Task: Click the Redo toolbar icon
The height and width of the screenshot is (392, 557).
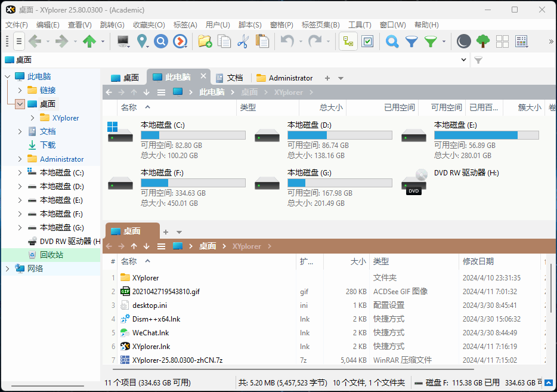Action: 315,41
